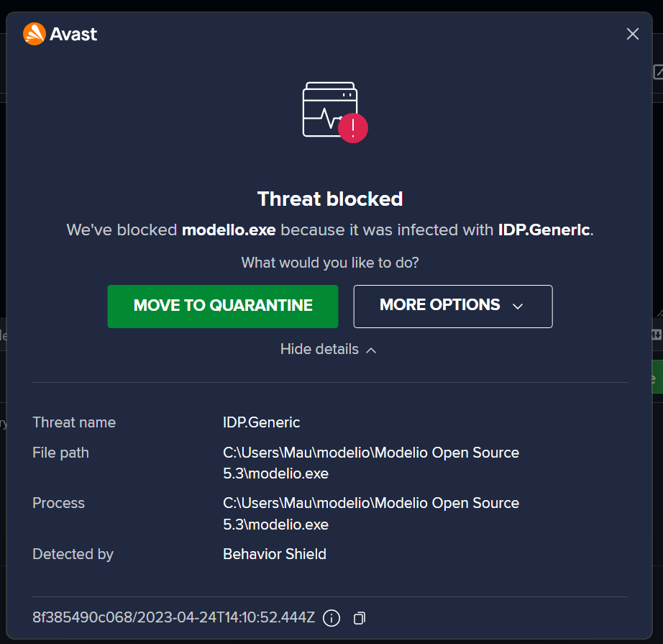Click the detection ID string at the bottom

[173, 617]
